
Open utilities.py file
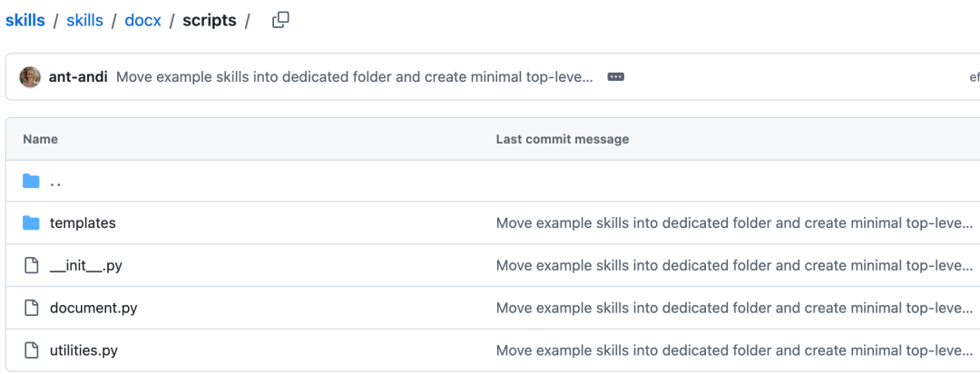(x=83, y=350)
